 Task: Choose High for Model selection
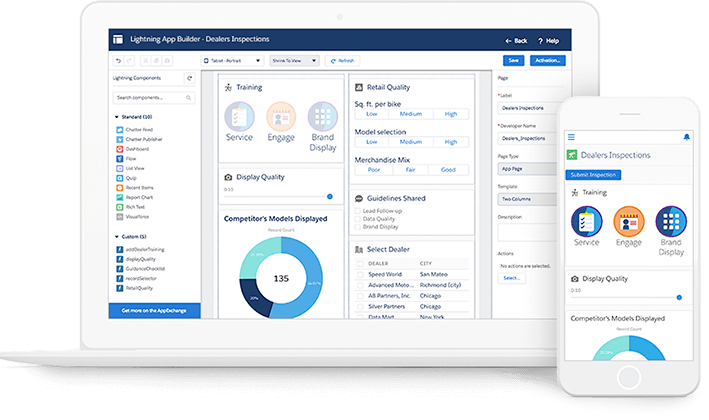[451, 142]
